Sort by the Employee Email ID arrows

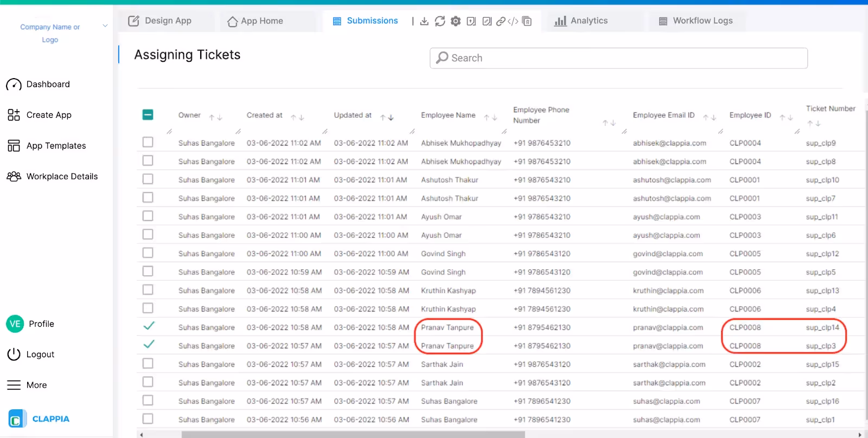[x=710, y=117]
